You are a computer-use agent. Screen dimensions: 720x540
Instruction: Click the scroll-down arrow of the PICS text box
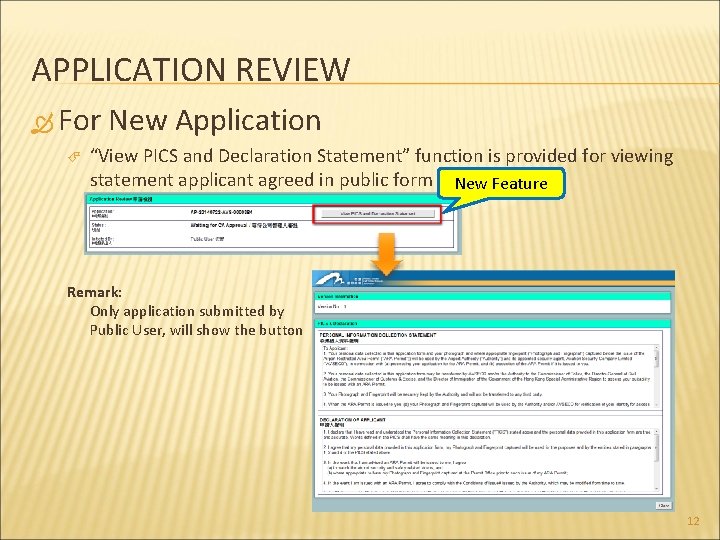coord(657,405)
